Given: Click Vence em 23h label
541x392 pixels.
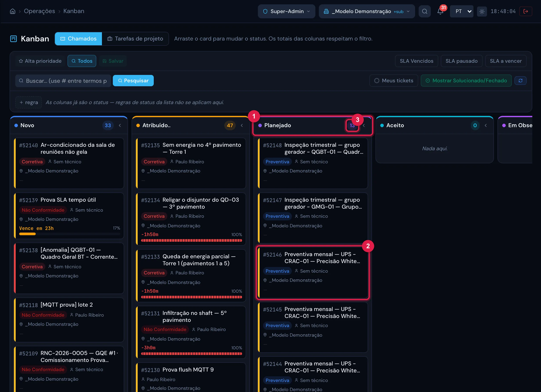Looking at the screenshot, I should pos(36,228).
